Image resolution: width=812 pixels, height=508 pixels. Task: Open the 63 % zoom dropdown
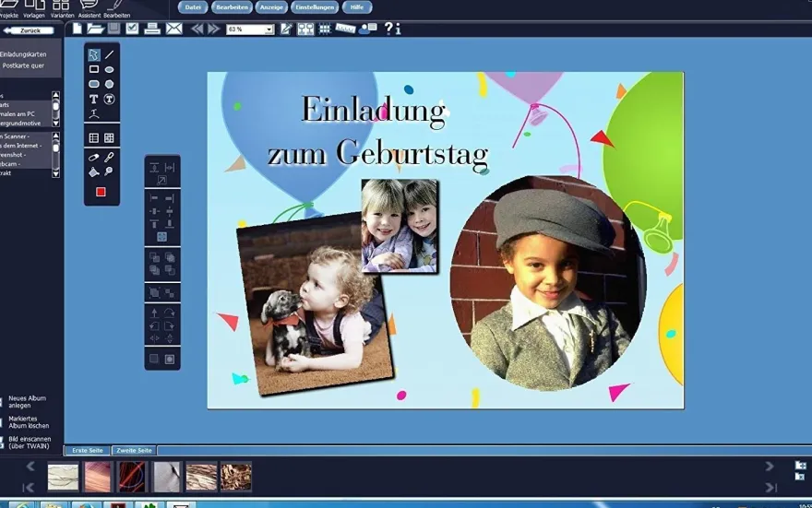coord(250,30)
